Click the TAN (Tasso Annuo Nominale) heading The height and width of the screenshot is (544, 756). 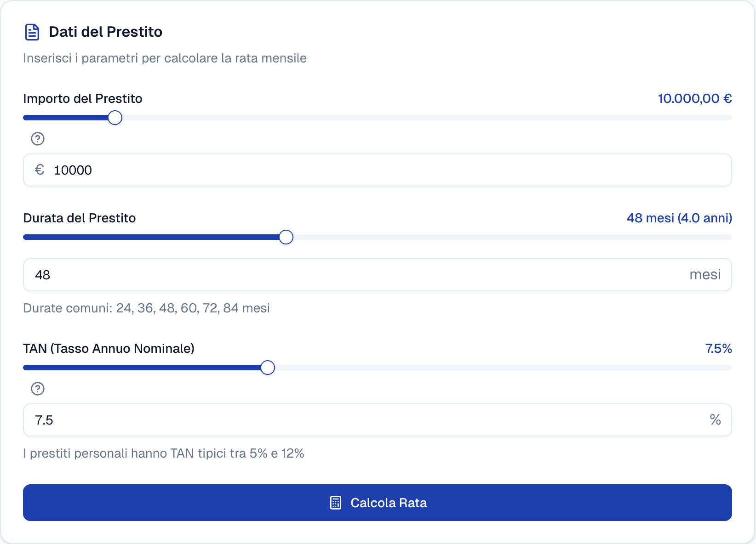[x=109, y=348]
